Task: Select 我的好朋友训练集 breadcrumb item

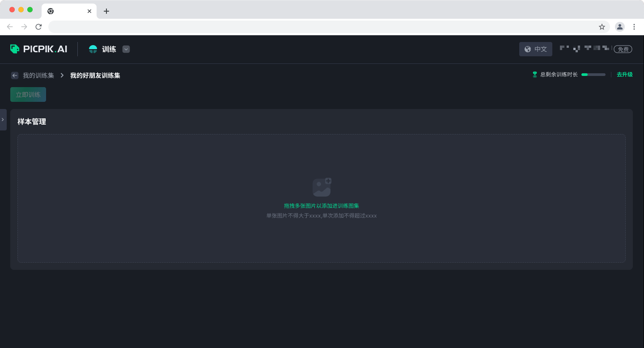Action: (x=95, y=75)
